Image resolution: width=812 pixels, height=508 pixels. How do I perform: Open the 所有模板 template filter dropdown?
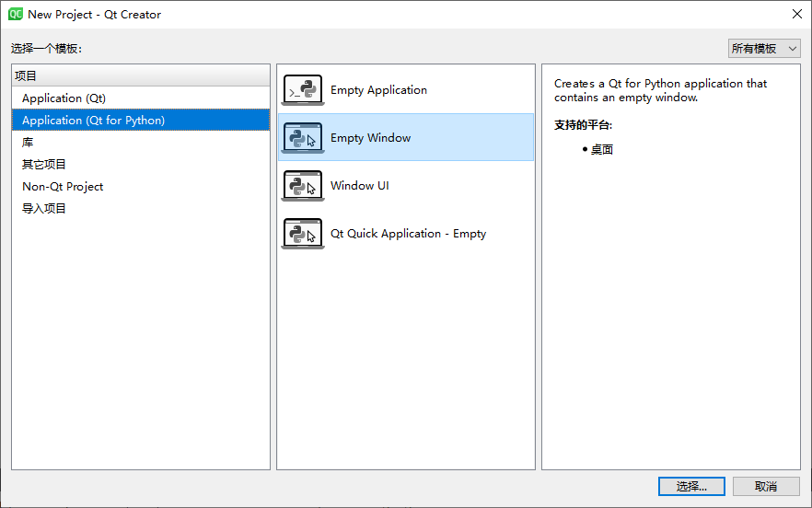click(764, 49)
